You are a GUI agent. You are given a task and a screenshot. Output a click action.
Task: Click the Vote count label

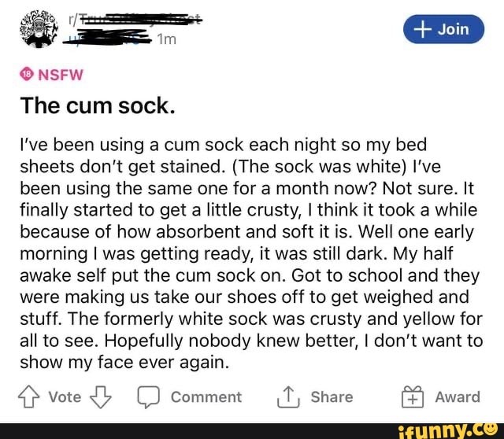[65, 397]
